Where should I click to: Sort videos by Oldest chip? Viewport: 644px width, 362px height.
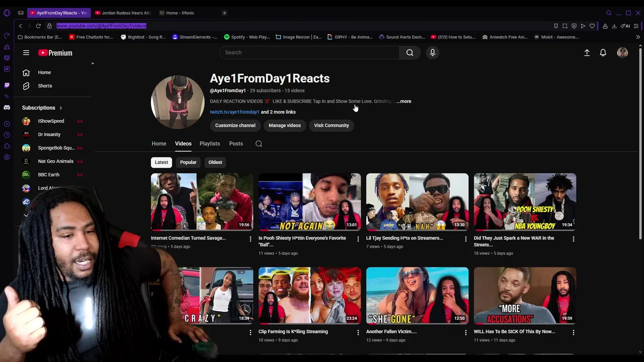point(215,162)
